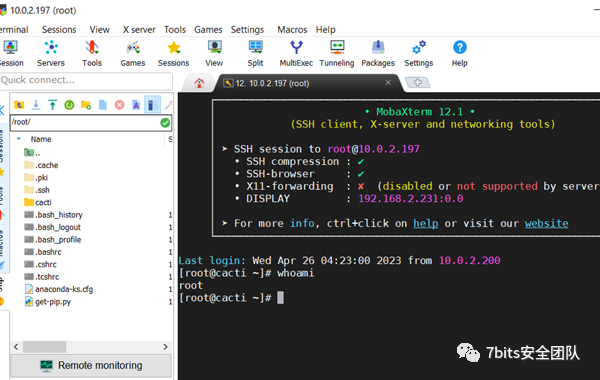Open the X server menu
The image size is (600, 380).
[139, 29]
